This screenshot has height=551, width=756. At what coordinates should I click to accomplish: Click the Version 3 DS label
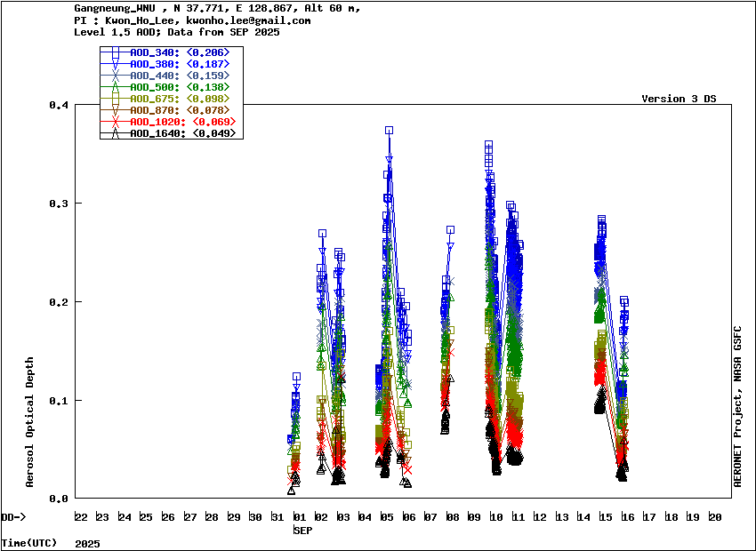click(x=679, y=99)
